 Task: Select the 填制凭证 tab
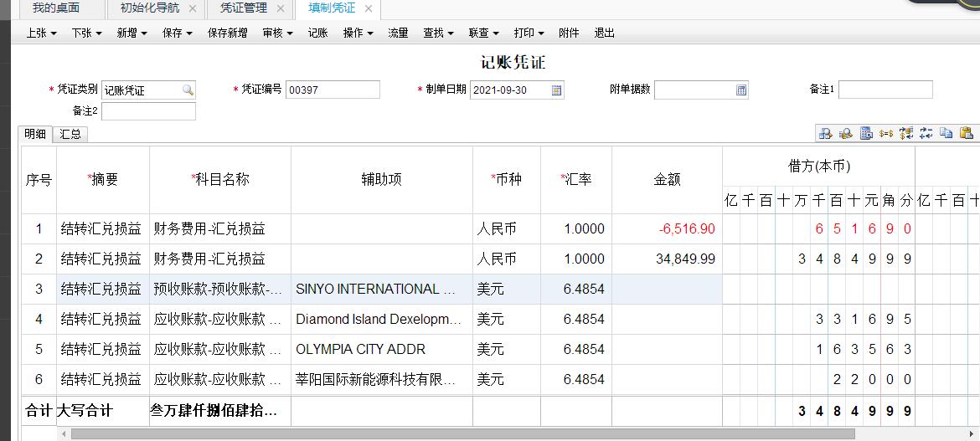(x=332, y=8)
